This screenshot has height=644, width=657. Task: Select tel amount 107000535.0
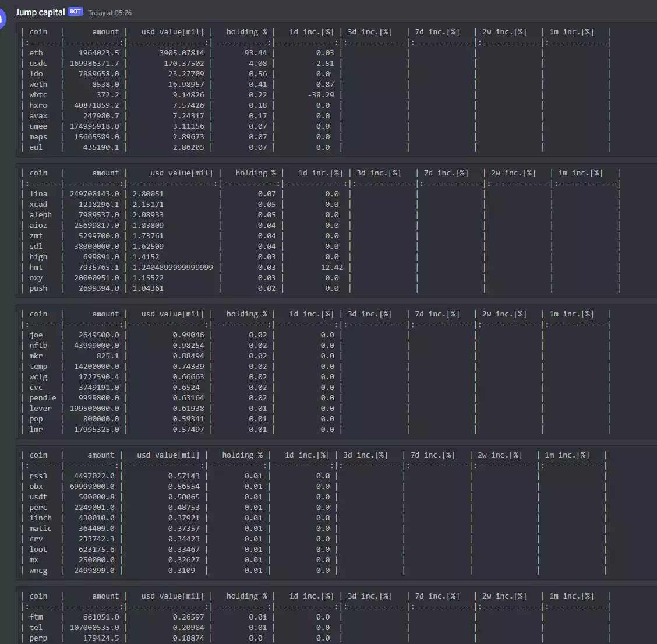(x=94, y=628)
